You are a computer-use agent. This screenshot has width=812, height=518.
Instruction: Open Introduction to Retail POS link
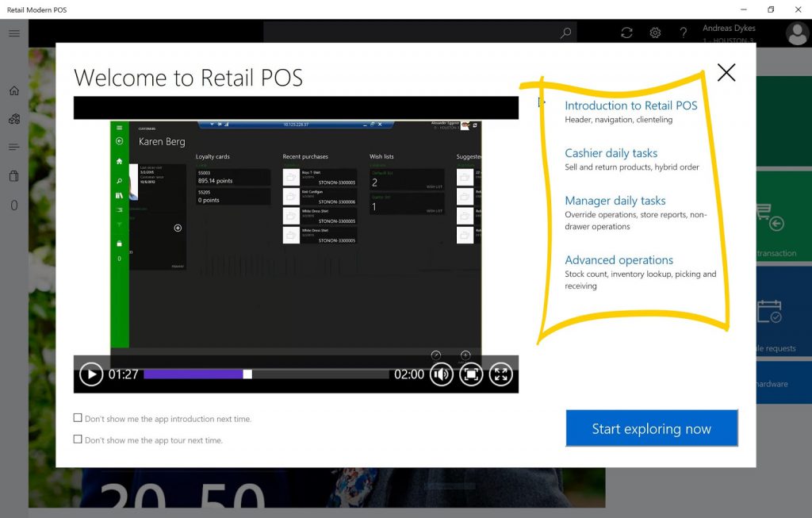[x=630, y=106]
